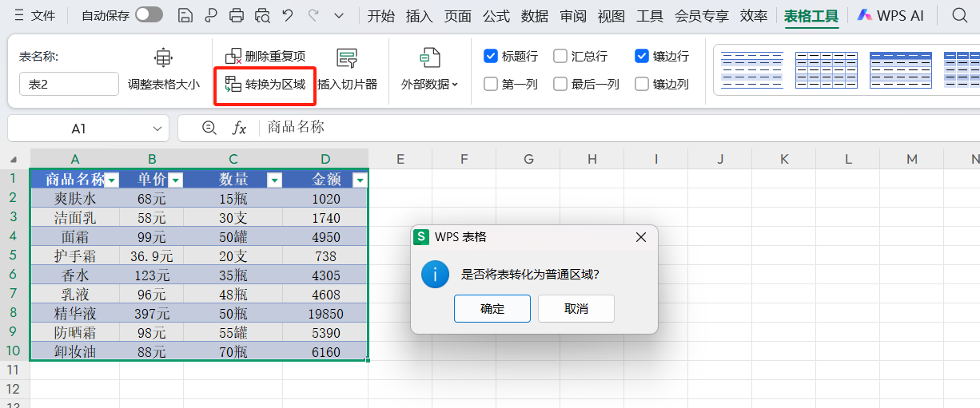Click 取消 to cancel the conversion
The height and width of the screenshot is (408, 980).
[x=576, y=309]
